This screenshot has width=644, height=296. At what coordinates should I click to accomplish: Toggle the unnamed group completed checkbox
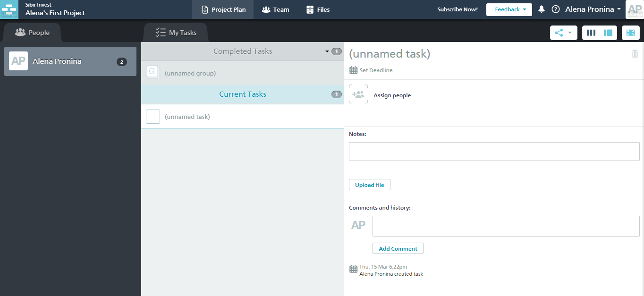point(152,72)
